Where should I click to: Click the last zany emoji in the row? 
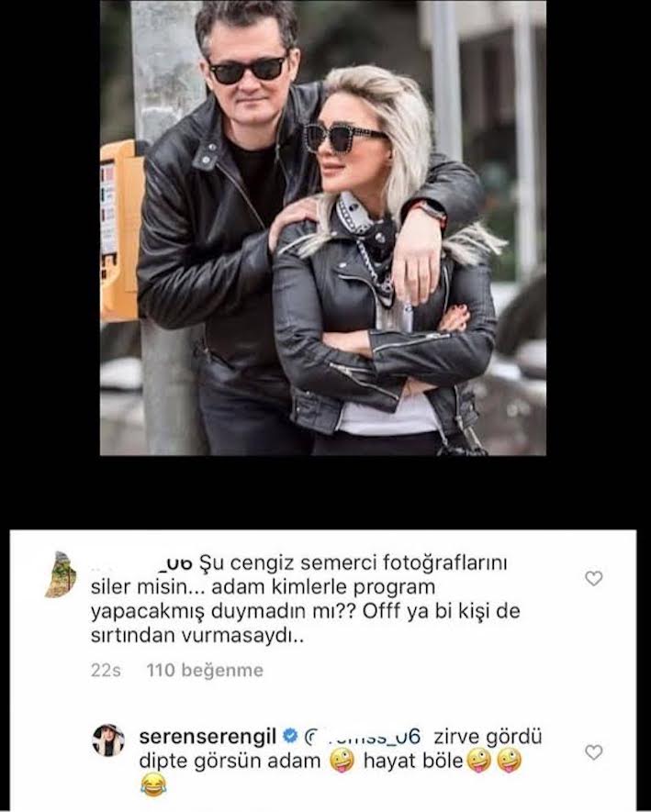509,761
